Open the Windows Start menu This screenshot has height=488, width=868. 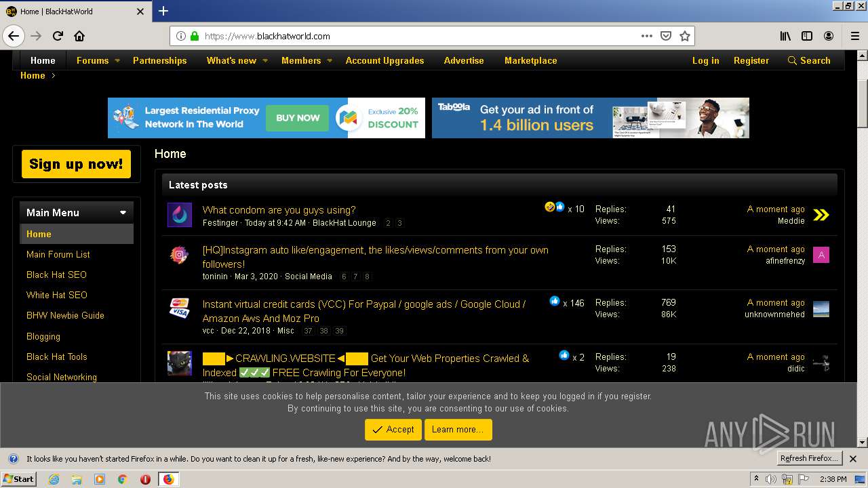click(18, 479)
